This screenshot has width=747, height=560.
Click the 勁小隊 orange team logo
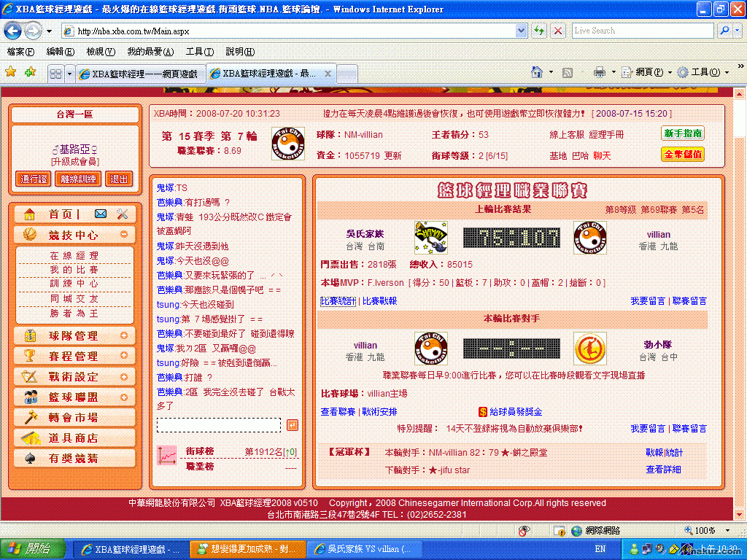(589, 349)
